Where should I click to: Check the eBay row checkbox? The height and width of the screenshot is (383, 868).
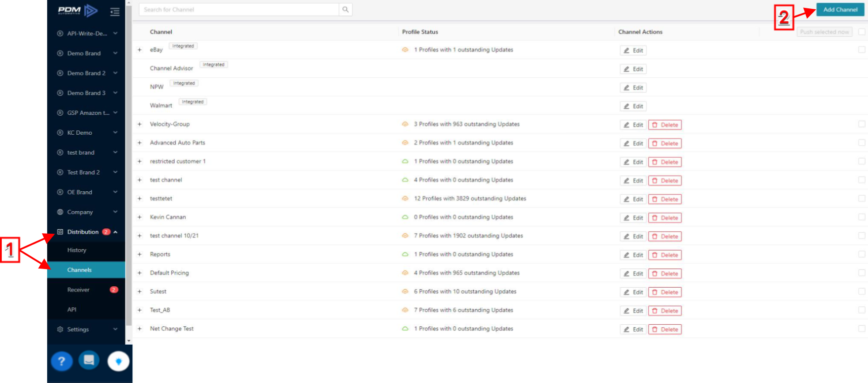861,49
